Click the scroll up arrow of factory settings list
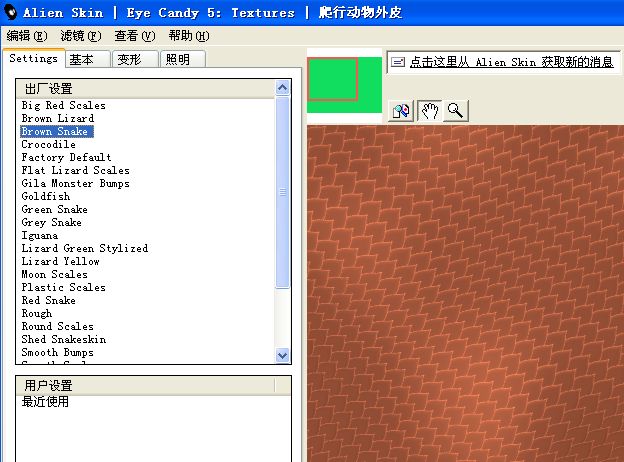 click(283, 88)
